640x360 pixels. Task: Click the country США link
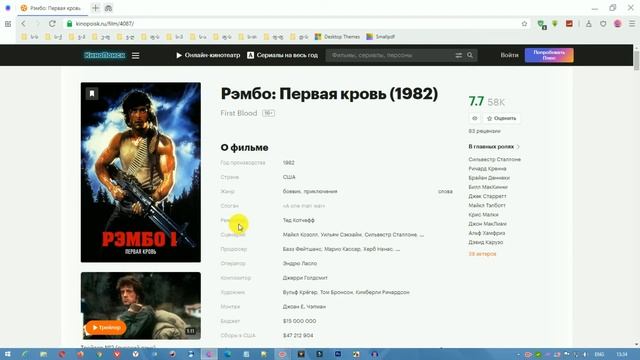tap(289, 177)
